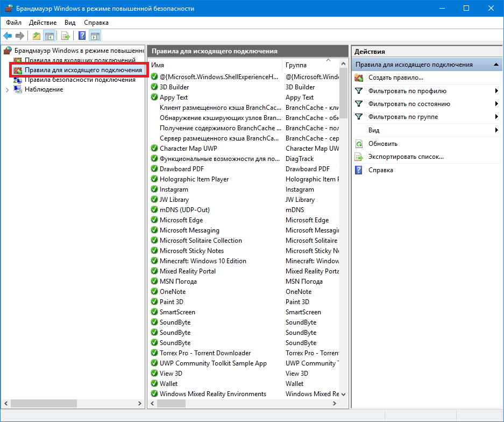This screenshot has height=422, width=504.
Task: Toggle the action pane toolbar icon
Action: point(95,36)
